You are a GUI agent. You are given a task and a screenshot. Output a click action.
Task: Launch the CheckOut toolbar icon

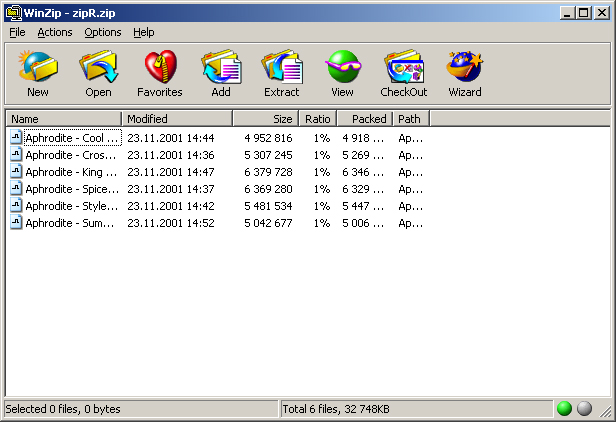(x=404, y=66)
